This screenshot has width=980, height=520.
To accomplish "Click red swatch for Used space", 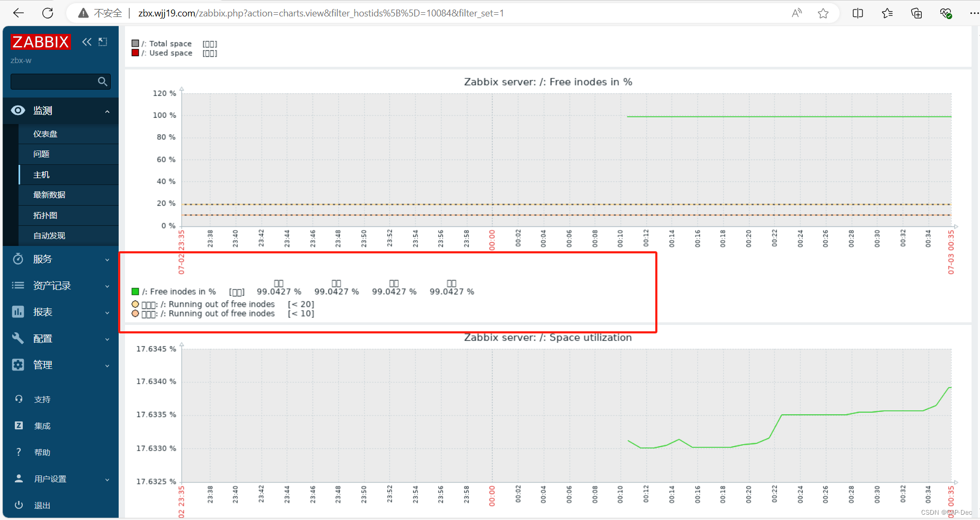I will [x=135, y=52].
